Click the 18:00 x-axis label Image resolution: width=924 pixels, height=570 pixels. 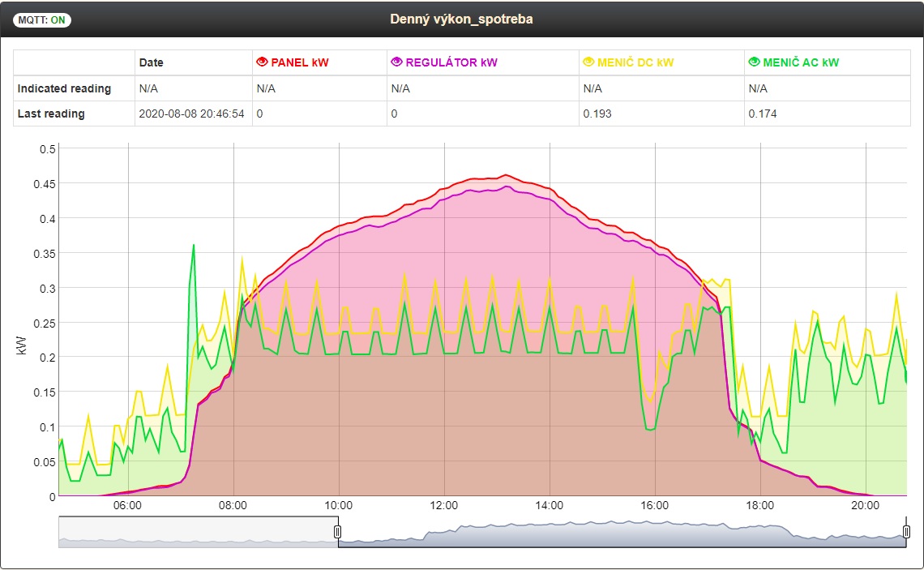760,506
